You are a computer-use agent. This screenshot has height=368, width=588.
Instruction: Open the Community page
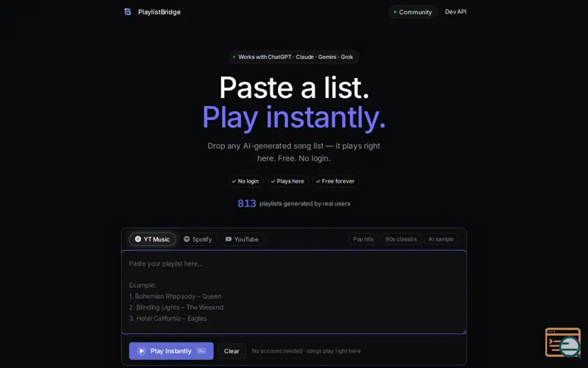[412, 12]
